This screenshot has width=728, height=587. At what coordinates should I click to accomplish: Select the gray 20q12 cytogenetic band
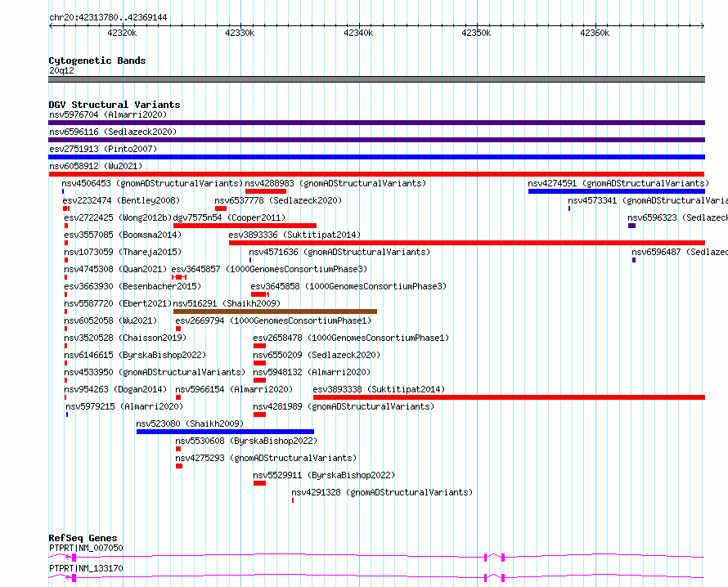pyautogui.click(x=376, y=79)
